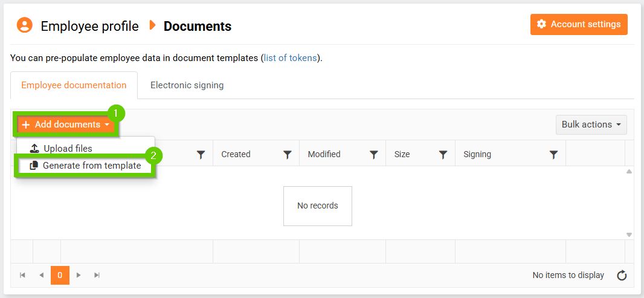Open the Size column filter
The width and height of the screenshot is (644, 298).
(443, 155)
